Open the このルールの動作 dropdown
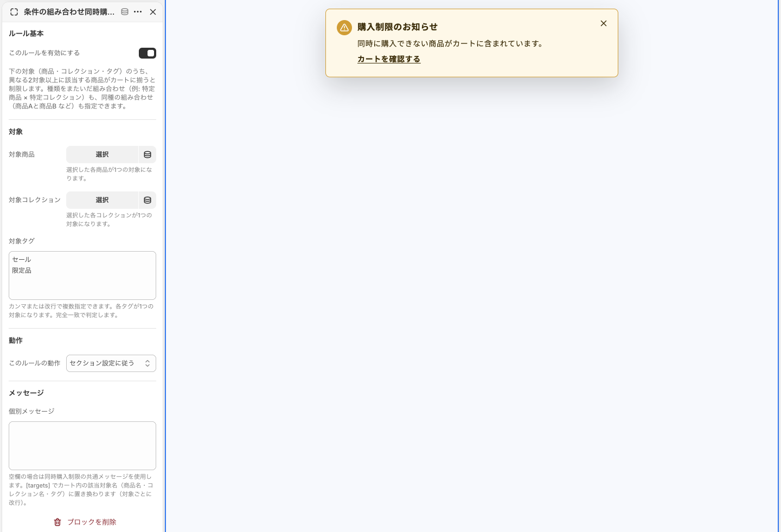This screenshot has width=781, height=532. coord(111,363)
